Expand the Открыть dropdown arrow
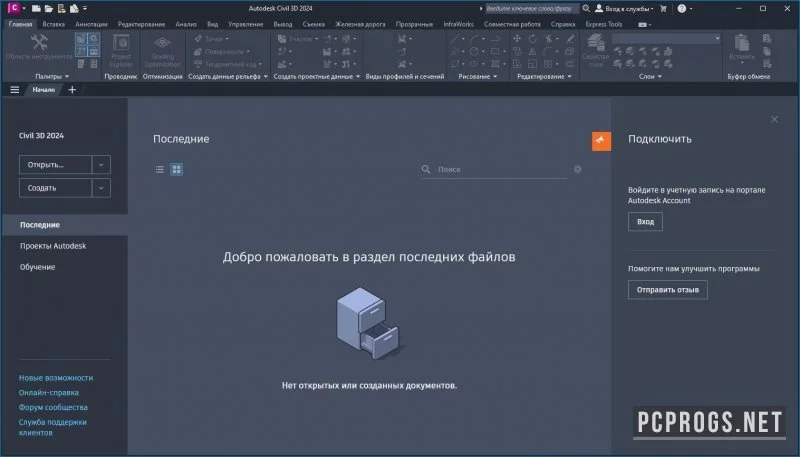Screen dimensions: 800x457 click(x=101, y=165)
